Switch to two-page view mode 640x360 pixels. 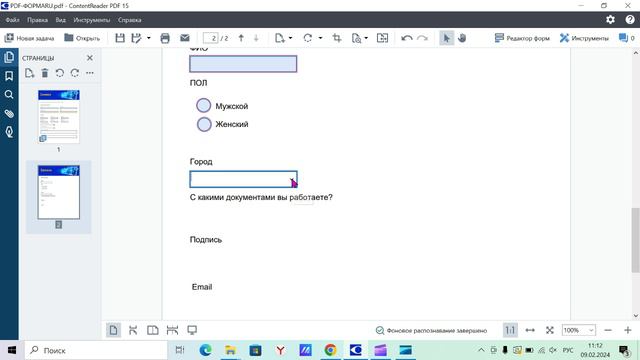[x=153, y=330]
